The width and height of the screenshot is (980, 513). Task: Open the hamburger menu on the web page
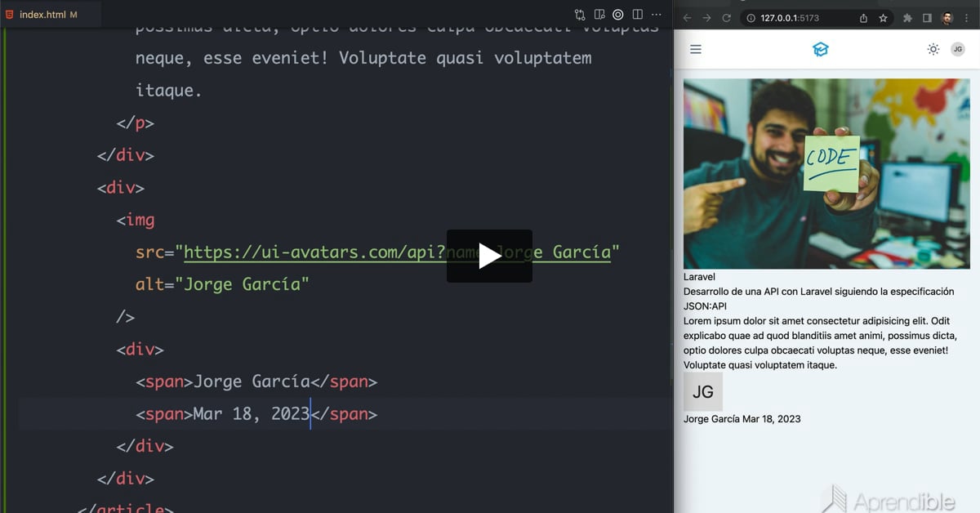(696, 50)
